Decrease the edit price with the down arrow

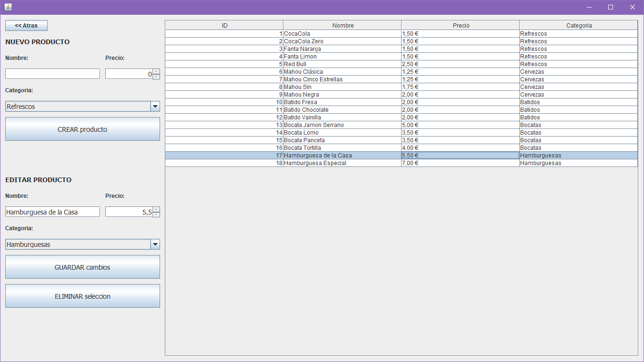[x=156, y=215]
